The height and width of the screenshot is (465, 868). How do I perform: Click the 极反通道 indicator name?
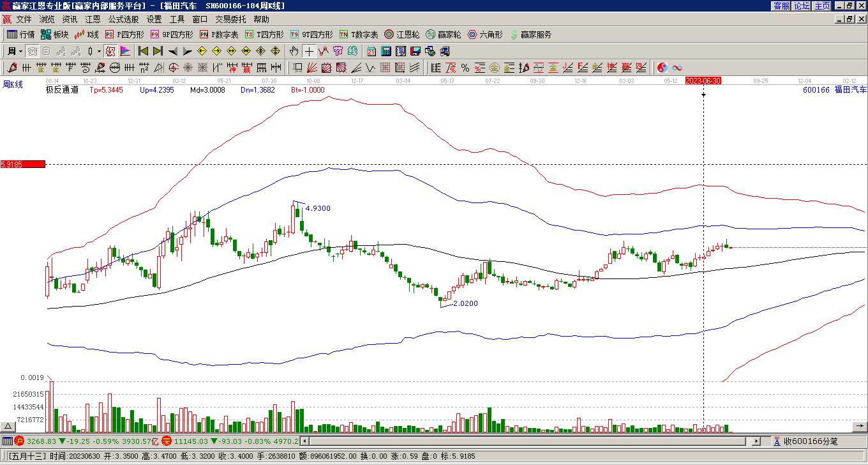pos(62,90)
